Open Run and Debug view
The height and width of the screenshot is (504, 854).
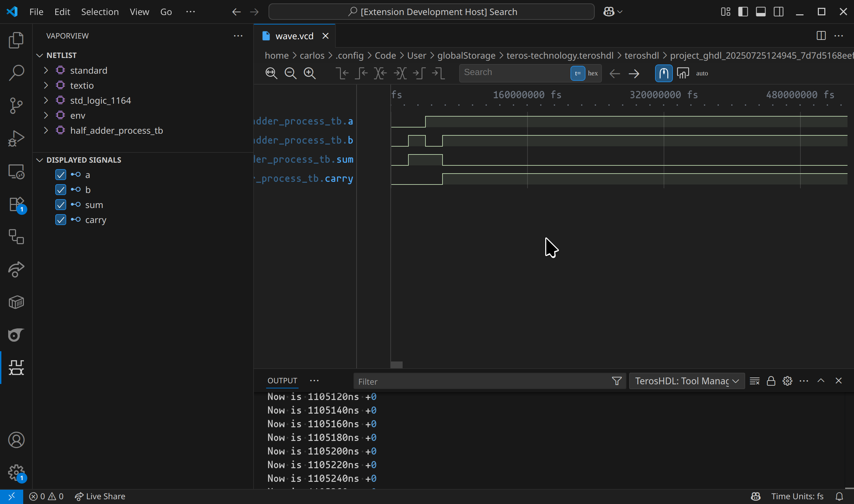[16, 138]
